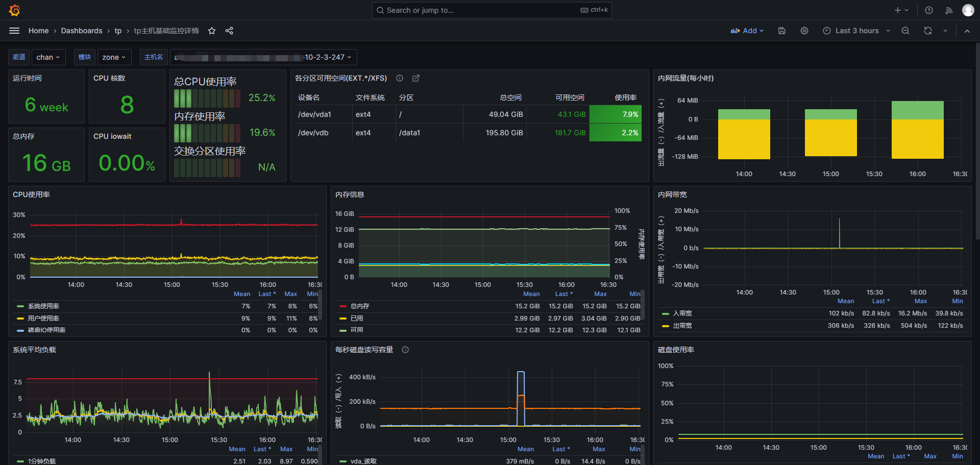Save dashboard using the disk icon

click(x=781, y=31)
